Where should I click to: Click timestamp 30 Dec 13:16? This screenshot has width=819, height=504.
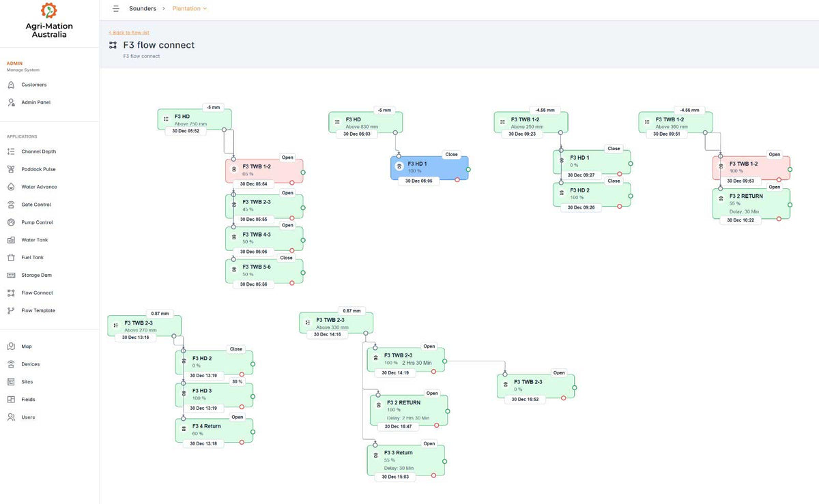(135, 337)
